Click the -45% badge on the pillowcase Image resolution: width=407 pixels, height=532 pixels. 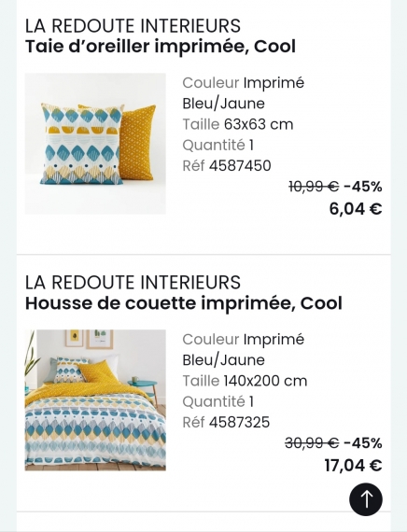coord(363,187)
